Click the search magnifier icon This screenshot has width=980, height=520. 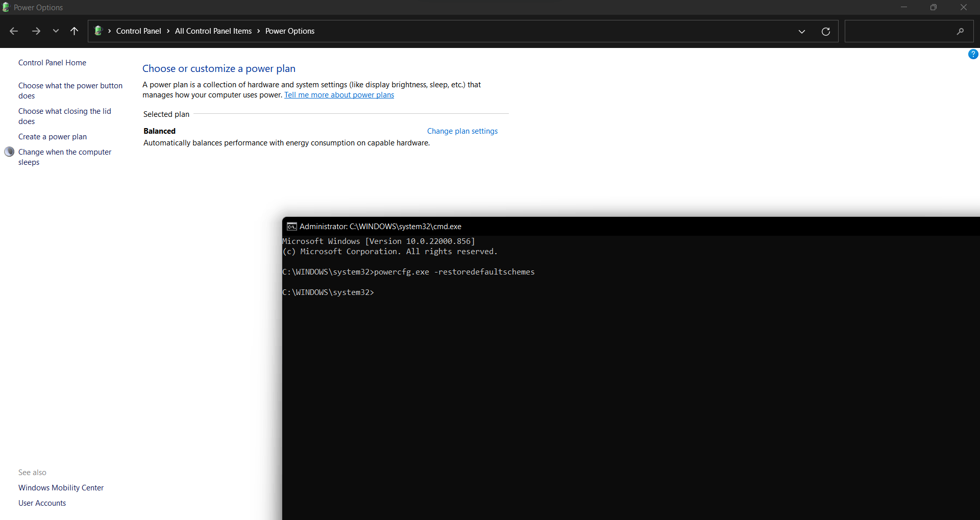960,31
